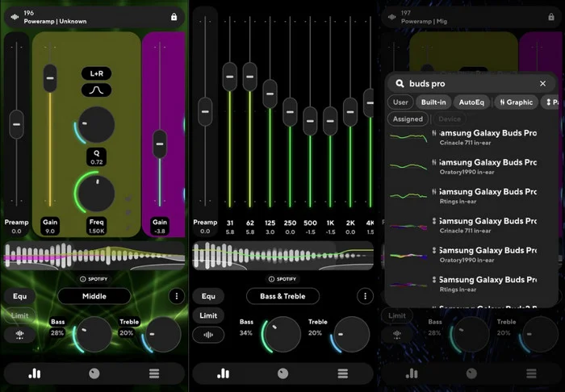Select Galaxy Buds Pro Oratory1990 graphic preset
This screenshot has height=392, width=565.
point(471,167)
